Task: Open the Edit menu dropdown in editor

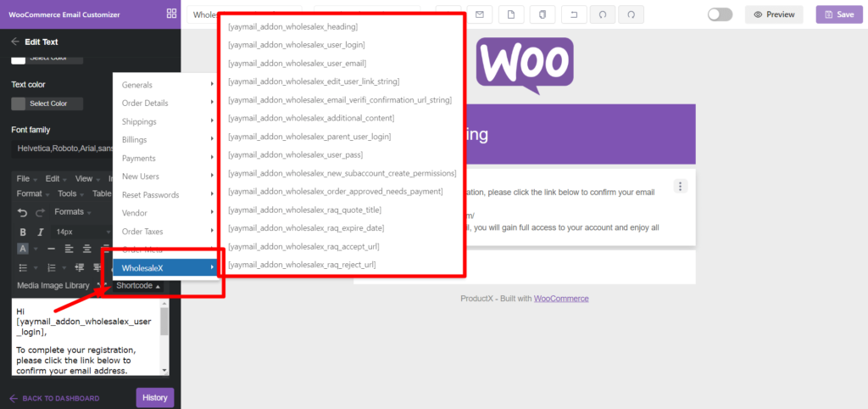Action: 56,179
